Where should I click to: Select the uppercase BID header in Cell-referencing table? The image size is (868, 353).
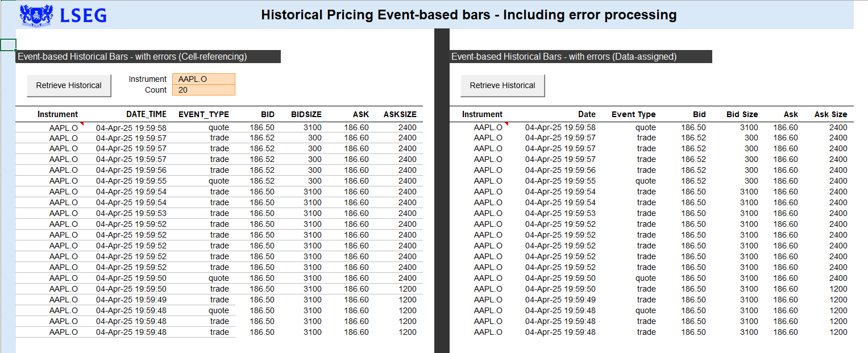click(x=268, y=114)
